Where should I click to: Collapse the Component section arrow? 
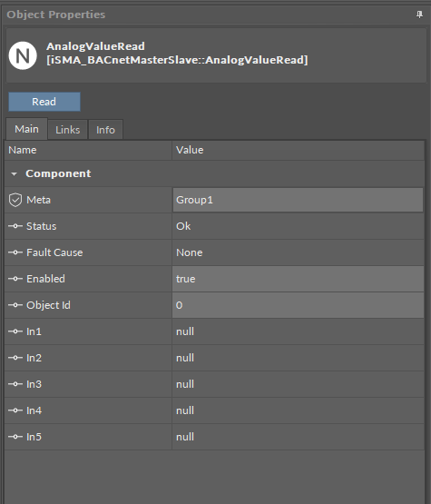pyautogui.click(x=14, y=173)
